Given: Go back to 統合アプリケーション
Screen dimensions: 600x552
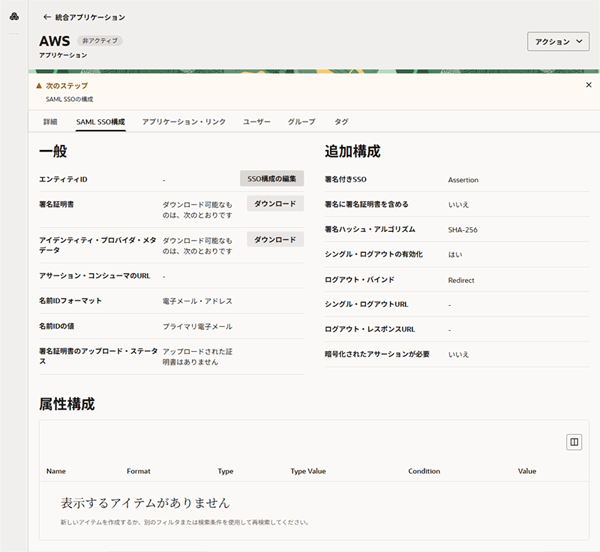Looking at the screenshot, I should click(x=90, y=17).
